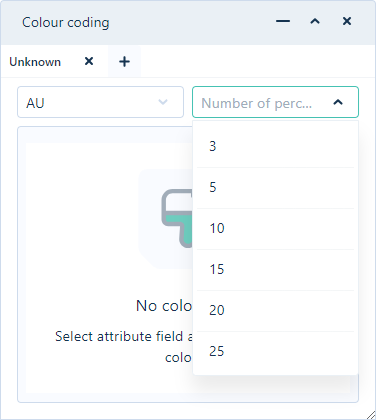Close the Unknown tab
Image resolution: width=376 pixels, height=420 pixels.
coord(89,61)
